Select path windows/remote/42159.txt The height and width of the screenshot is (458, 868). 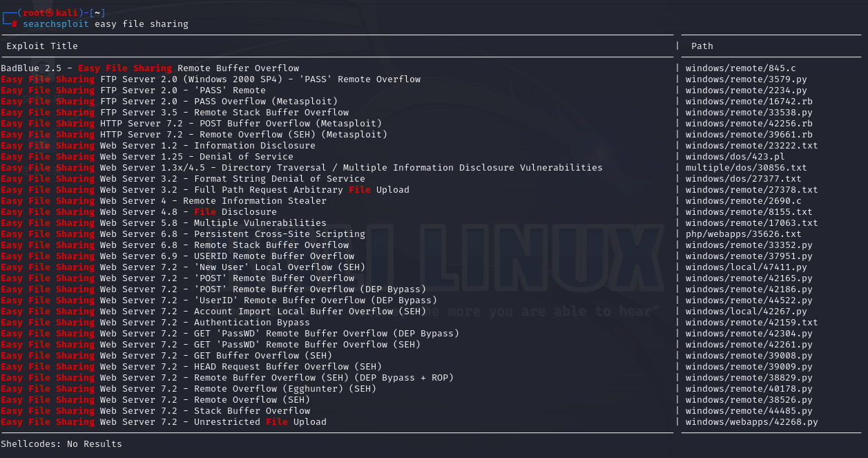coord(752,323)
